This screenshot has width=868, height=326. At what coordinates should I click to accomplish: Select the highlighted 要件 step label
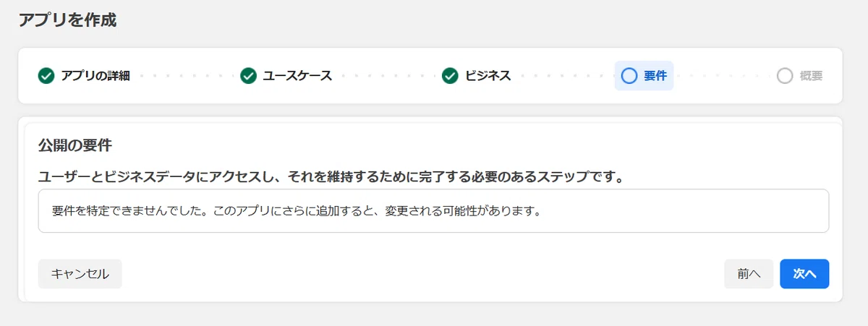click(655, 76)
